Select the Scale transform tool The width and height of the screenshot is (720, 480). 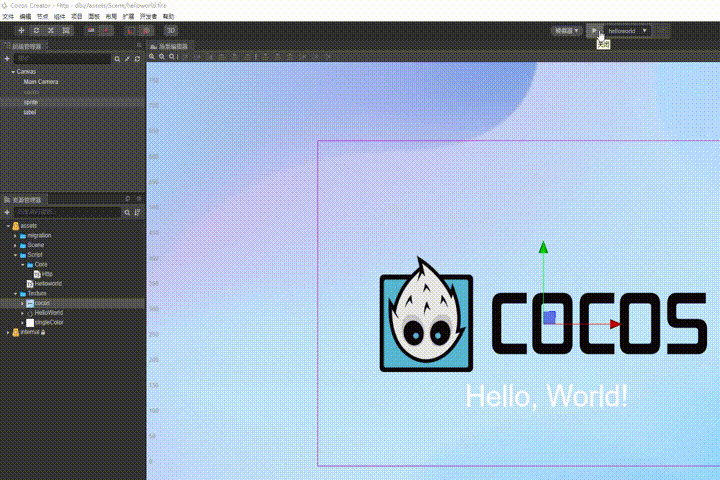pyautogui.click(x=51, y=30)
